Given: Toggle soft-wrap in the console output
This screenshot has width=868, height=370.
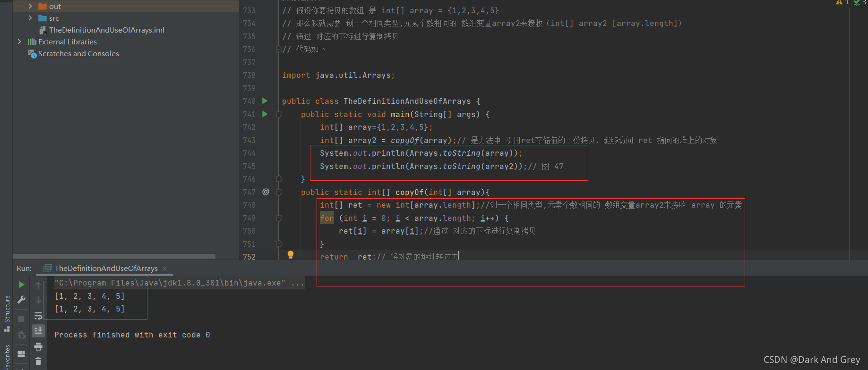Looking at the screenshot, I should point(38,316).
